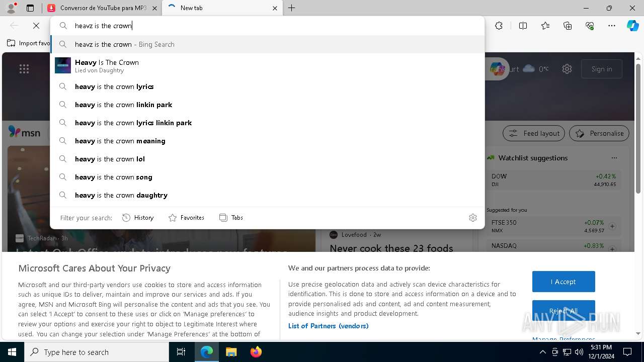Add FTSE 350 to watchlist
The image size is (644, 362).
[612, 226]
